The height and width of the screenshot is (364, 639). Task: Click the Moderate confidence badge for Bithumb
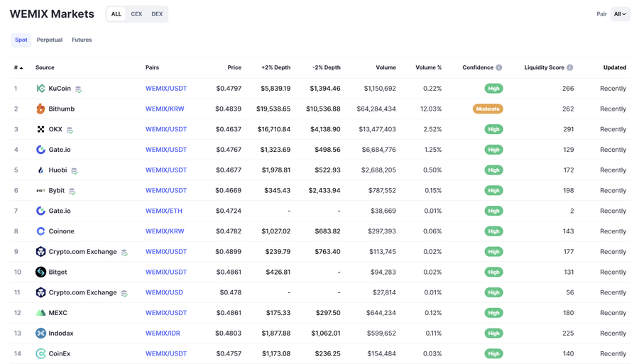[488, 109]
